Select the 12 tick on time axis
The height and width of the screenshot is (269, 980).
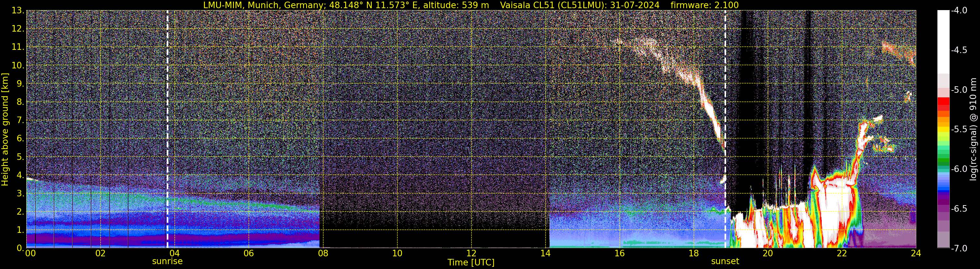pos(471,253)
